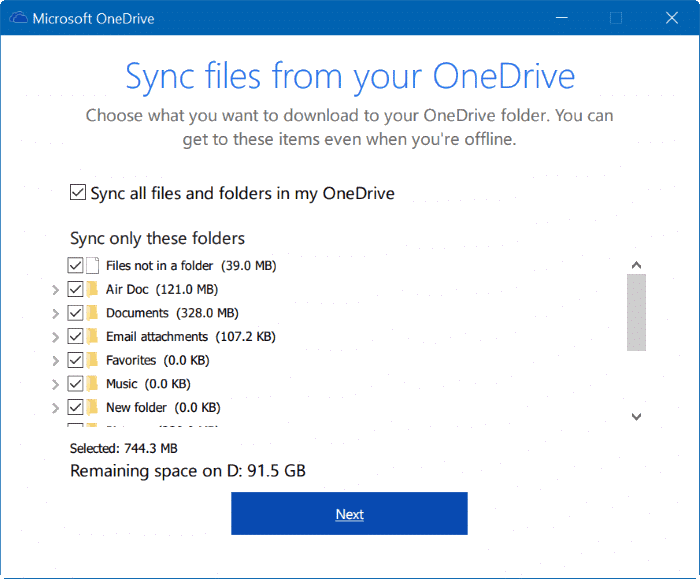Toggle the Music checkbox
This screenshot has height=579, width=700.
click(75, 383)
